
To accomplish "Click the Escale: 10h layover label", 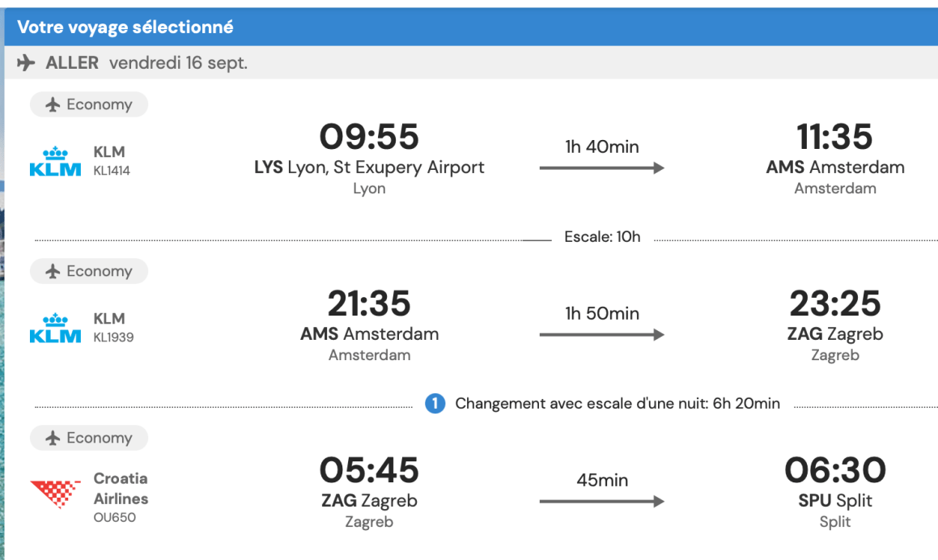I will point(602,237).
